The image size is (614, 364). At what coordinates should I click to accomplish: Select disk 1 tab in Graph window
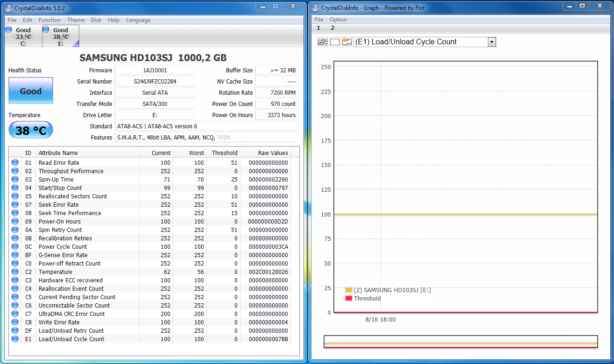(x=318, y=28)
